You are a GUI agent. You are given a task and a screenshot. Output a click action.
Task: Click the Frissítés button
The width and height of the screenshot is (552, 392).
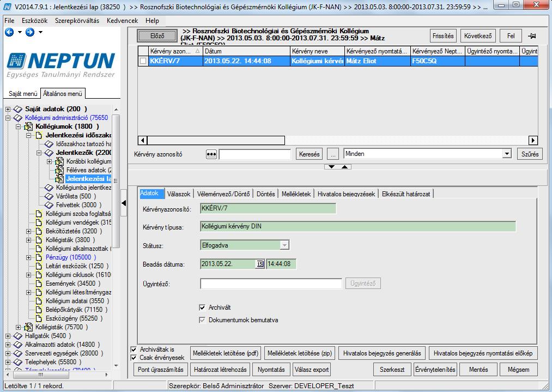pyautogui.click(x=443, y=36)
